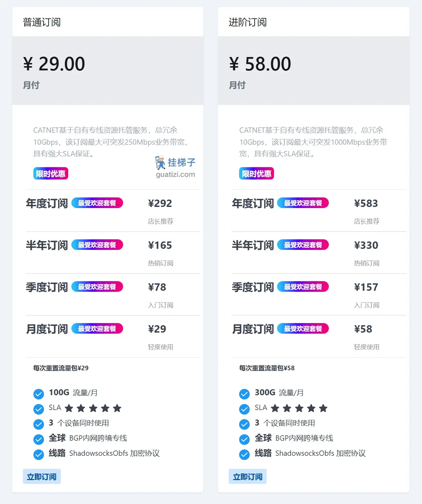Viewport: 422px width, 504px height.
Task: Select the 限时优惠 badge in 进阶订阅
Action: pos(256,174)
